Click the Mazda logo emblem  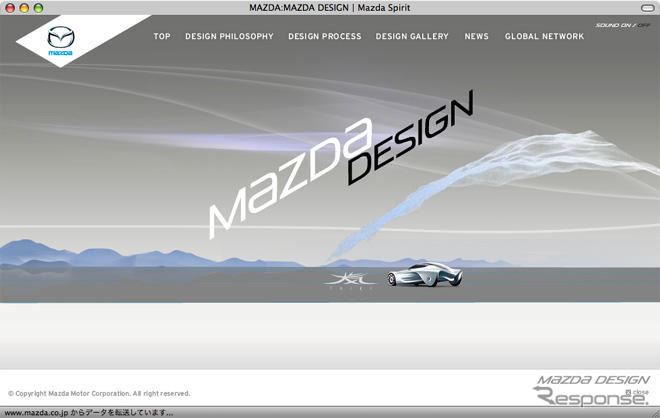[x=61, y=41]
